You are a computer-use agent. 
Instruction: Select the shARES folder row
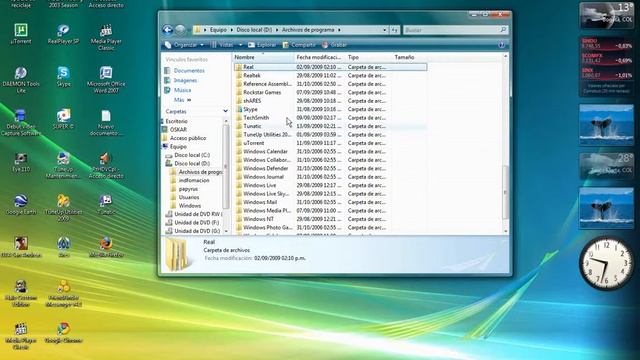pos(331,101)
